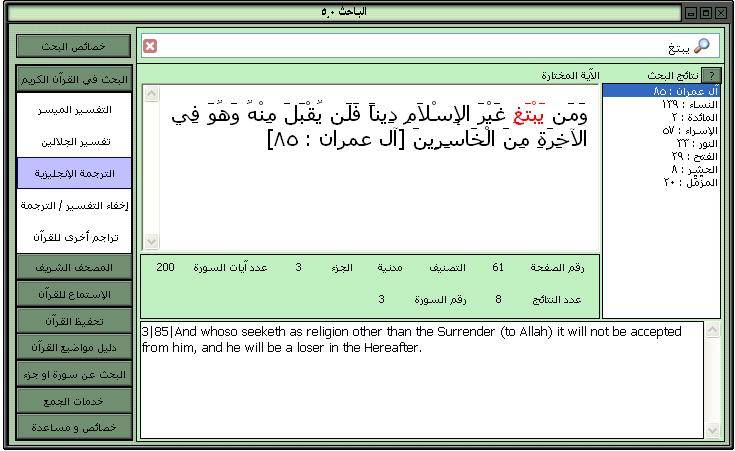Click page number value 61
735x451 pixels.
click(498, 267)
